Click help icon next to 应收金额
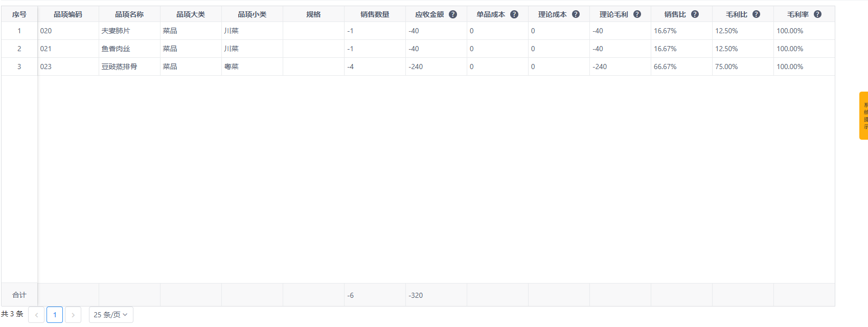This screenshot has width=868, height=327. (x=453, y=14)
